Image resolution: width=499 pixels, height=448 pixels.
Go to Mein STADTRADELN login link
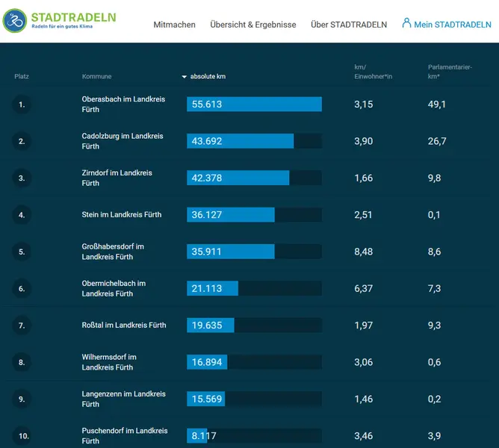click(452, 25)
